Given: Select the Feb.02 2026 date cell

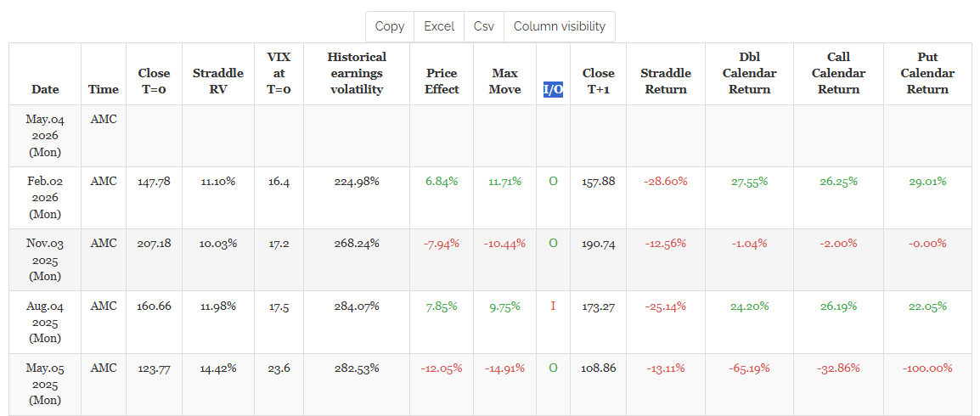Looking at the screenshot, I should coord(45,197).
